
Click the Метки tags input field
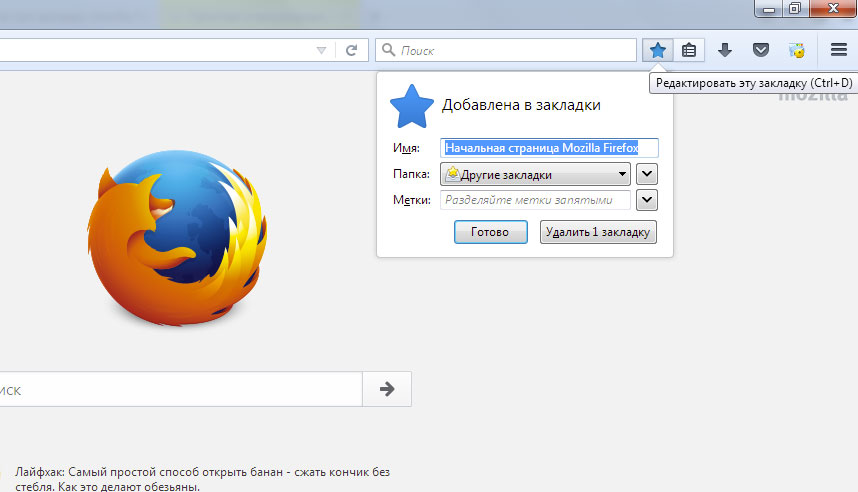(x=535, y=200)
